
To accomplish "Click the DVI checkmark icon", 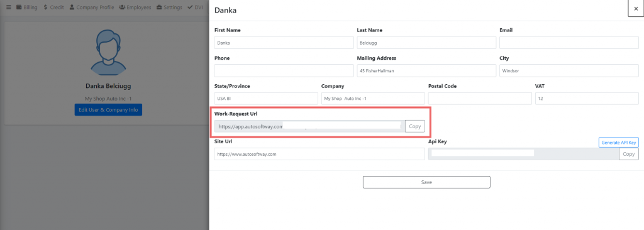I will click(x=190, y=8).
